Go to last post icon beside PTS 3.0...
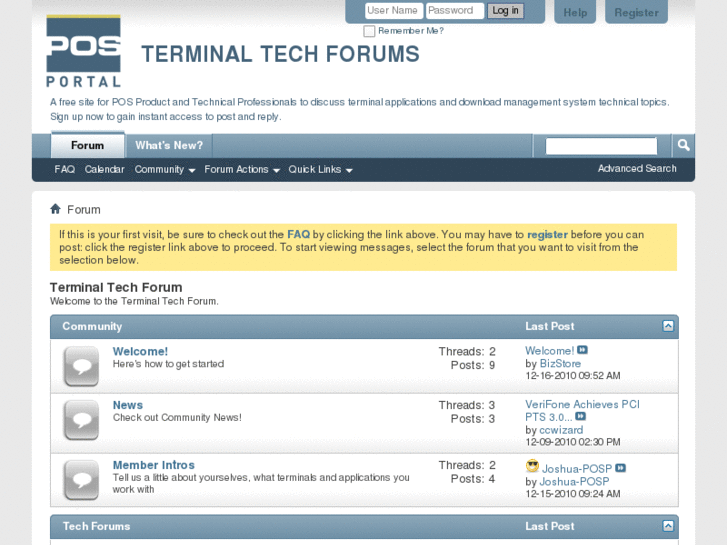Viewport: 727px width, 545px height. tap(580, 417)
